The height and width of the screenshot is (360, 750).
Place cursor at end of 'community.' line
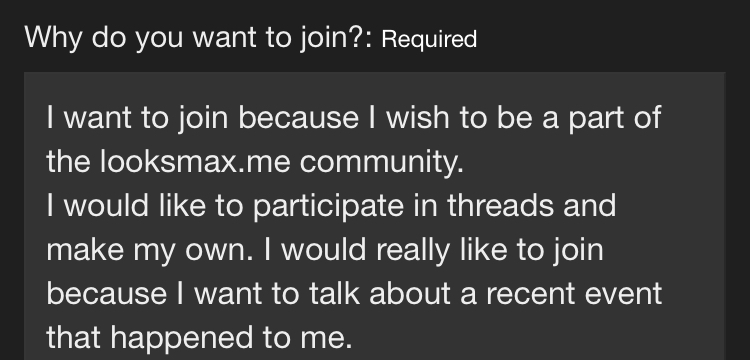click(x=464, y=162)
